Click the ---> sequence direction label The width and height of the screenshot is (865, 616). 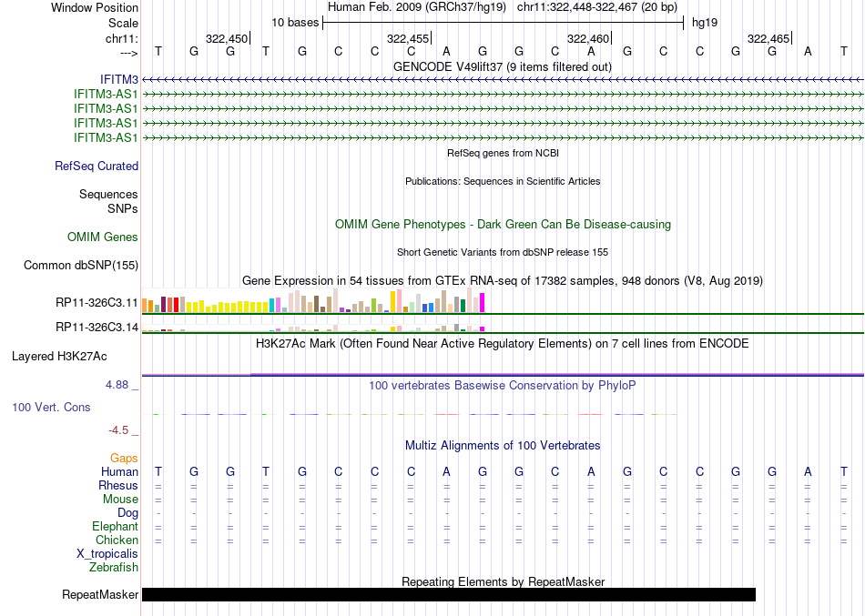[x=128, y=53]
